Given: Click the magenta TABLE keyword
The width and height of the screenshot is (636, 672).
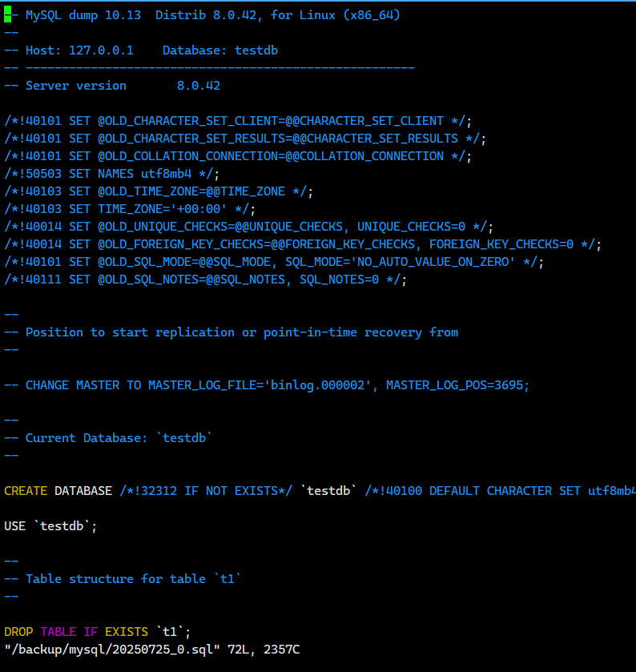Looking at the screenshot, I should pyautogui.click(x=58, y=632).
